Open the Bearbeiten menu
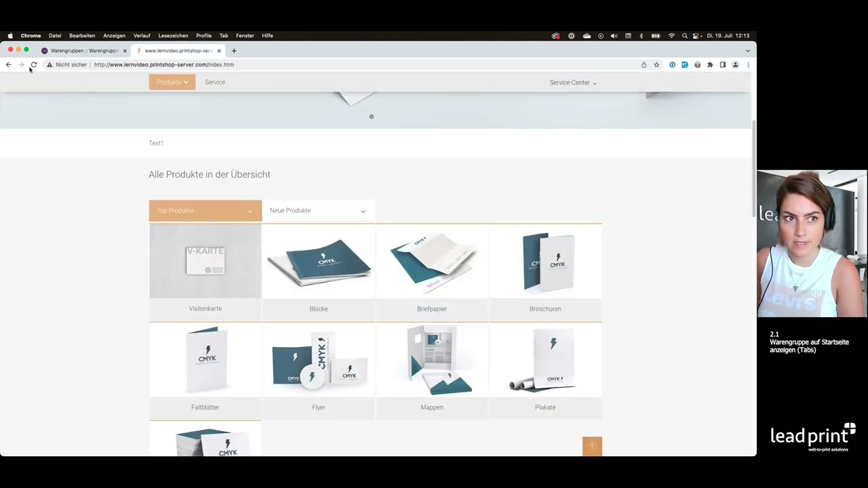 82,36
